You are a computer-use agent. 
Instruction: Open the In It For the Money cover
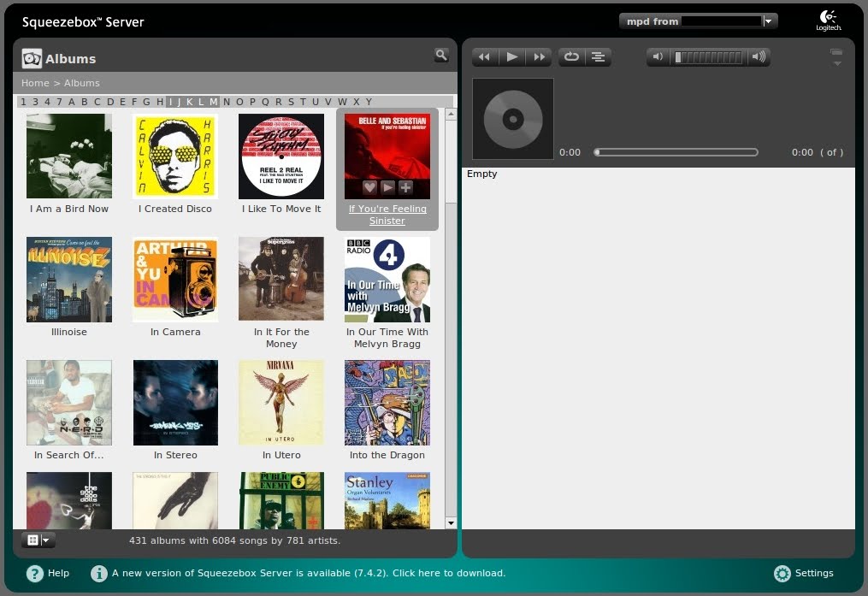coord(281,280)
